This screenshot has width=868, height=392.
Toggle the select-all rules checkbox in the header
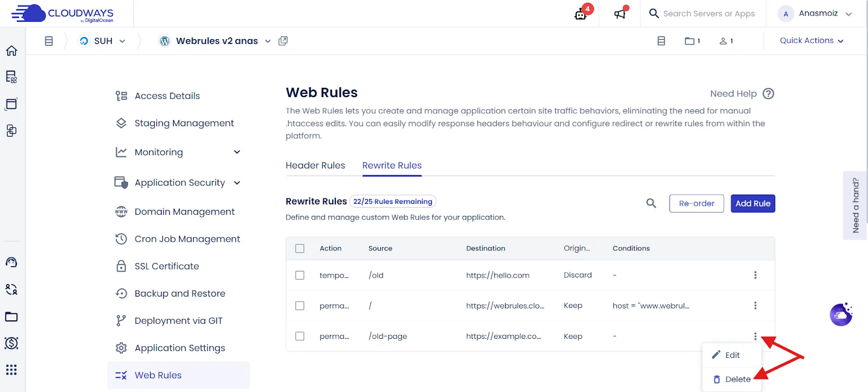[x=299, y=248]
